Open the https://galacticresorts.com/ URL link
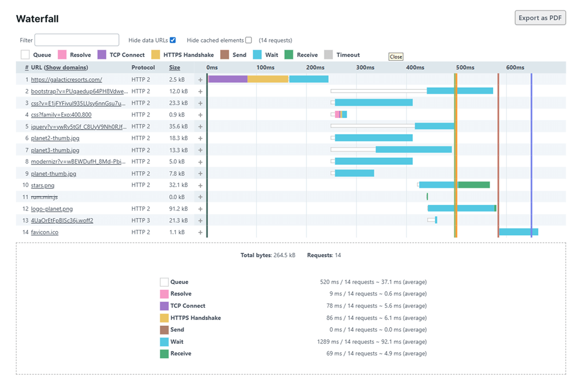 pos(66,80)
